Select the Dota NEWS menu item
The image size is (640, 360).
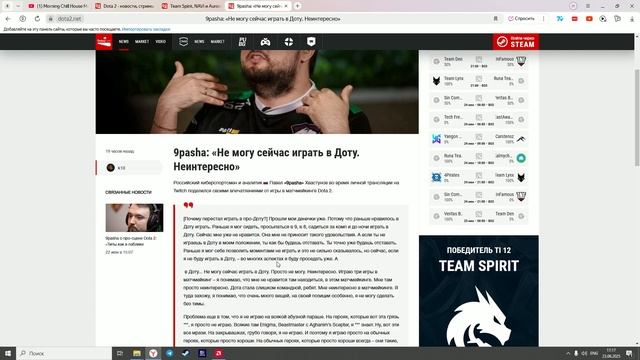click(x=124, y=42)
